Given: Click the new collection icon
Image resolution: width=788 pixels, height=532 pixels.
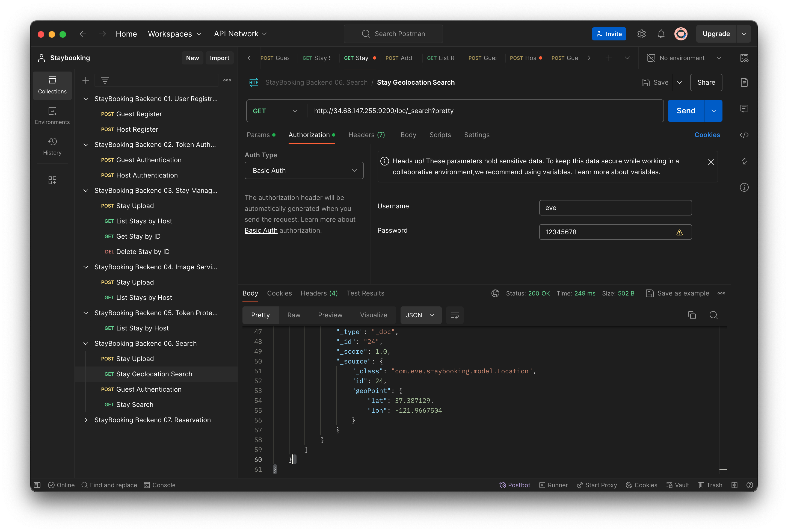Looking at the screenshot, I should pyautogui.click(x=85, y=80).
